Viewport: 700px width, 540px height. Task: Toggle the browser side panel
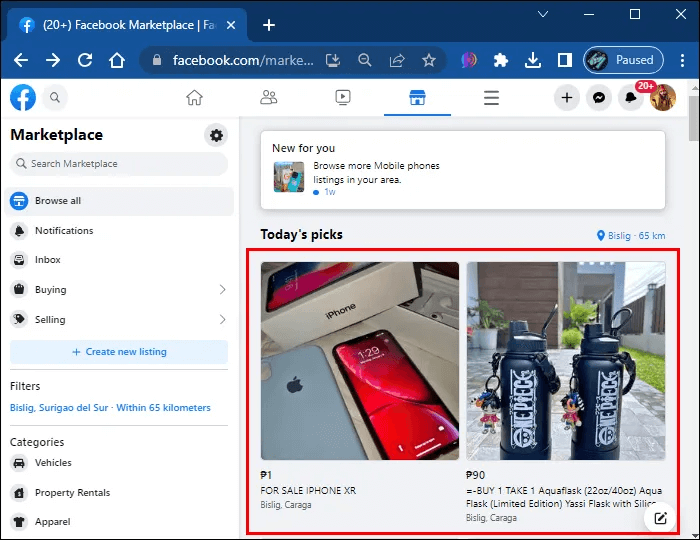tap(565, 60)
